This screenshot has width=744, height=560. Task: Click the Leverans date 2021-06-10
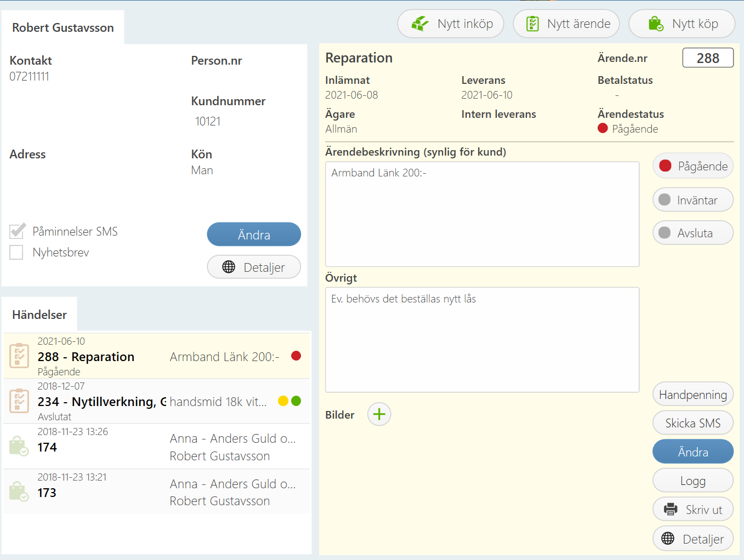click(487, 95)
